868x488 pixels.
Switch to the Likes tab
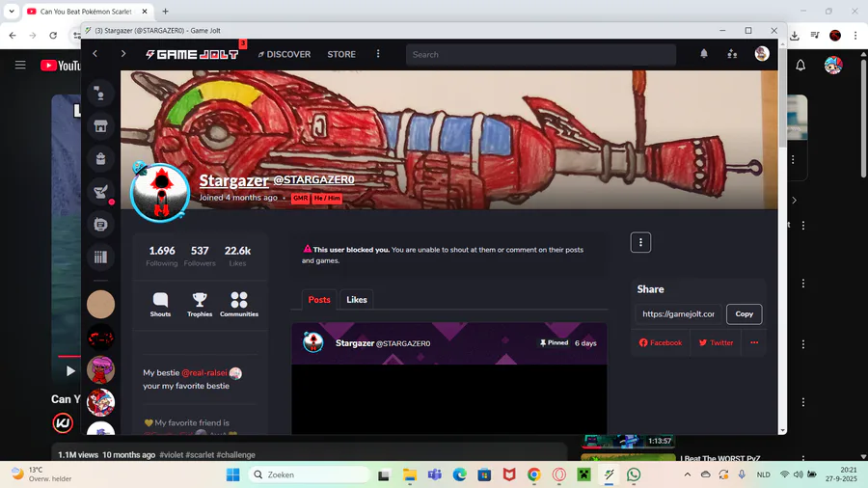point(357,299)
